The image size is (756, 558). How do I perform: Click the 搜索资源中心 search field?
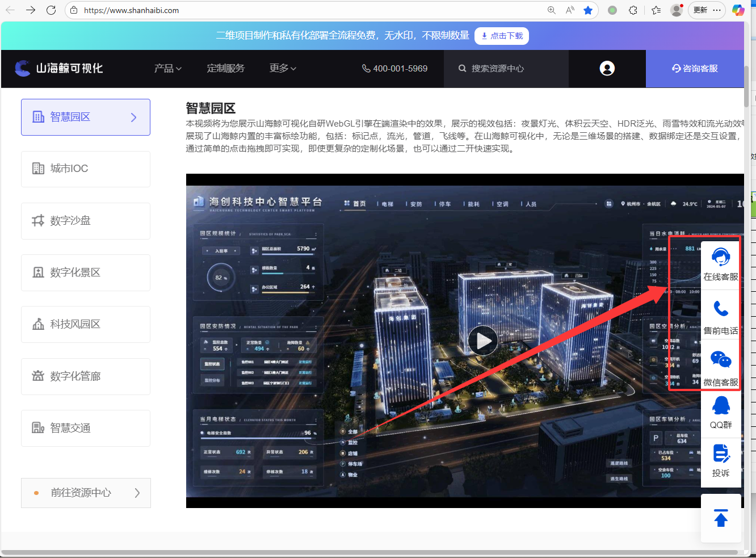(506, 69)
